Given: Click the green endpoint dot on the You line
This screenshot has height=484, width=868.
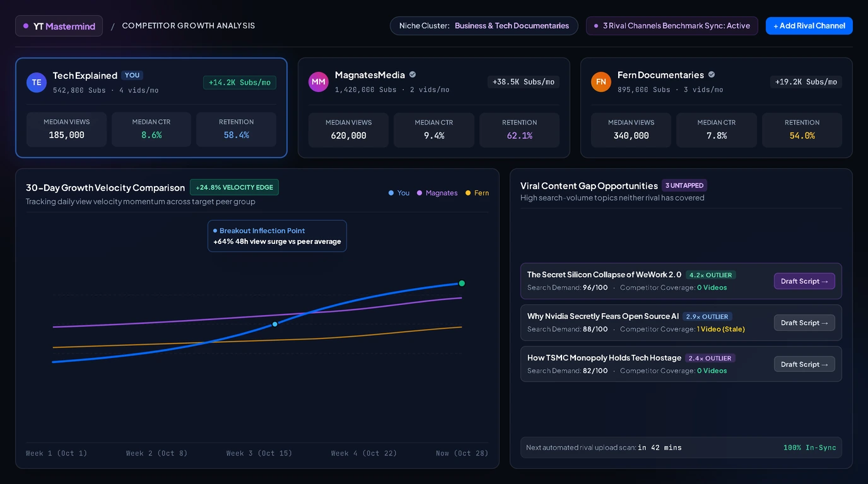Looking at the screenshot, I should (462, 283).
